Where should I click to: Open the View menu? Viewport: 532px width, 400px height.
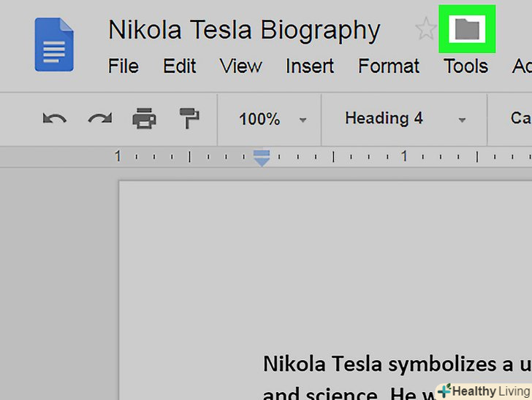click(240, 66)
